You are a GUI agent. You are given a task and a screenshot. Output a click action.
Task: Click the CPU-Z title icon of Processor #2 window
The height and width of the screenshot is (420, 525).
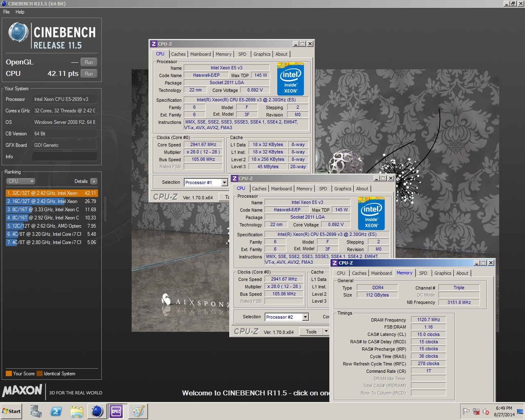pyautogui.click(x=234, y=178)
